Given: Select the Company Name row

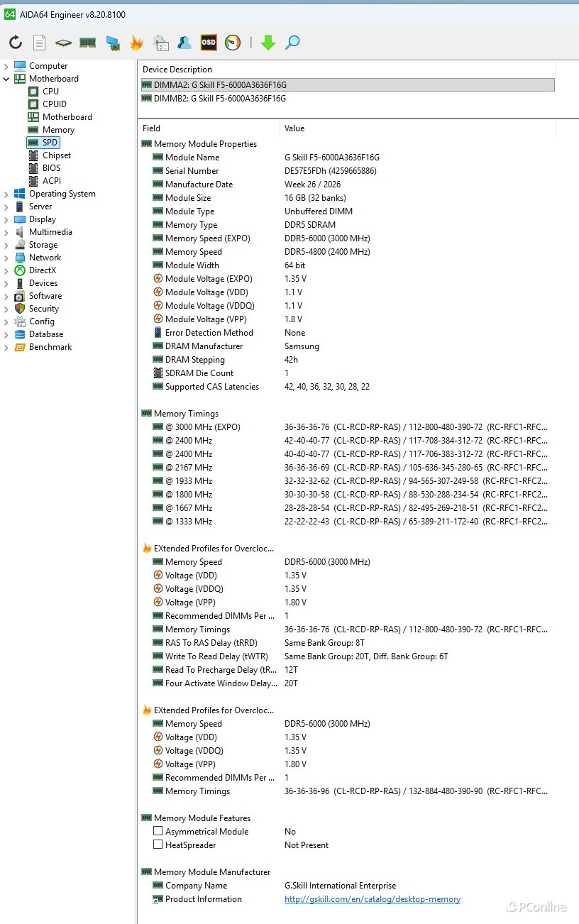Looking at the screenshot, I should (x=346, y=885).
